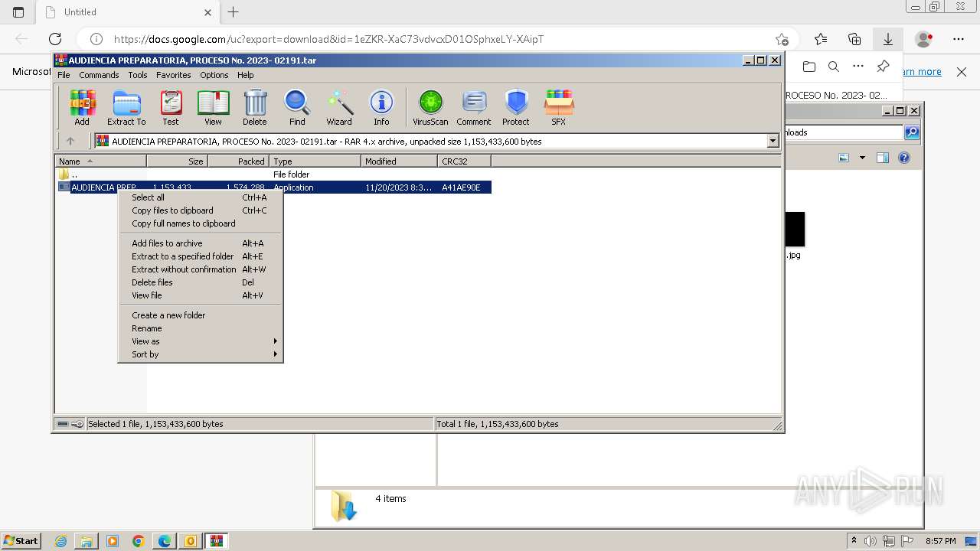
Task: Click the drive icon in WinRAR status bar
Action: (x=63, y=424)
